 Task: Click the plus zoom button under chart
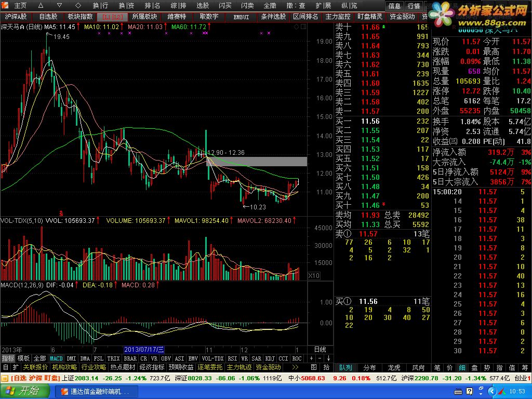tap(312, 358)
